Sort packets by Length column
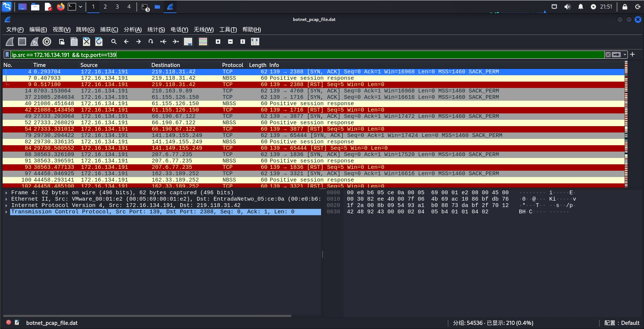Image resolution: width=644 pixels, height=329 pixels. pos(258,65)
